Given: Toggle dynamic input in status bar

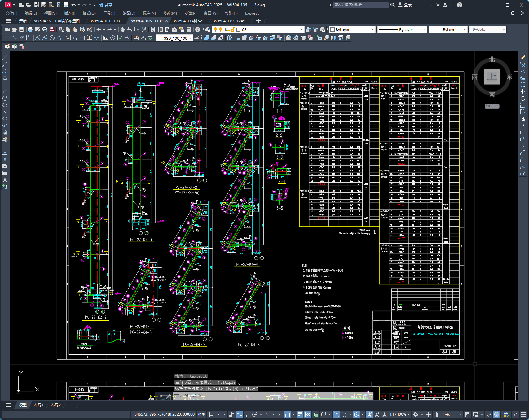Looking at the screenshot, I should (239, 414).
